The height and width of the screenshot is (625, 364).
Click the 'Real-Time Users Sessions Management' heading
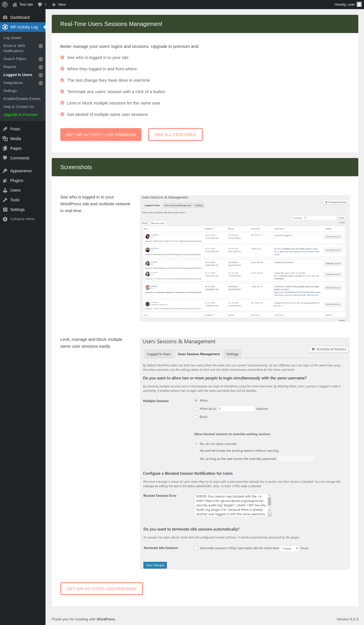(x=111, y=24)
